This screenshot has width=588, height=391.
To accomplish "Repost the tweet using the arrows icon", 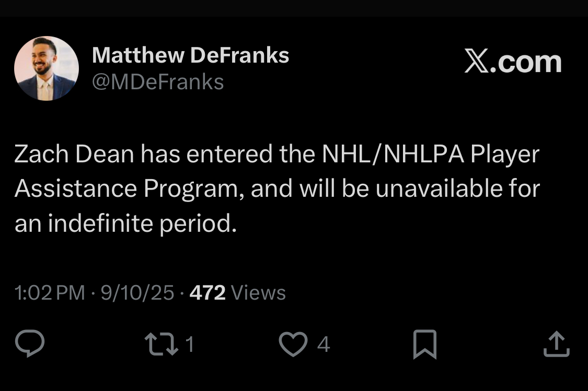I will point(162,344).
